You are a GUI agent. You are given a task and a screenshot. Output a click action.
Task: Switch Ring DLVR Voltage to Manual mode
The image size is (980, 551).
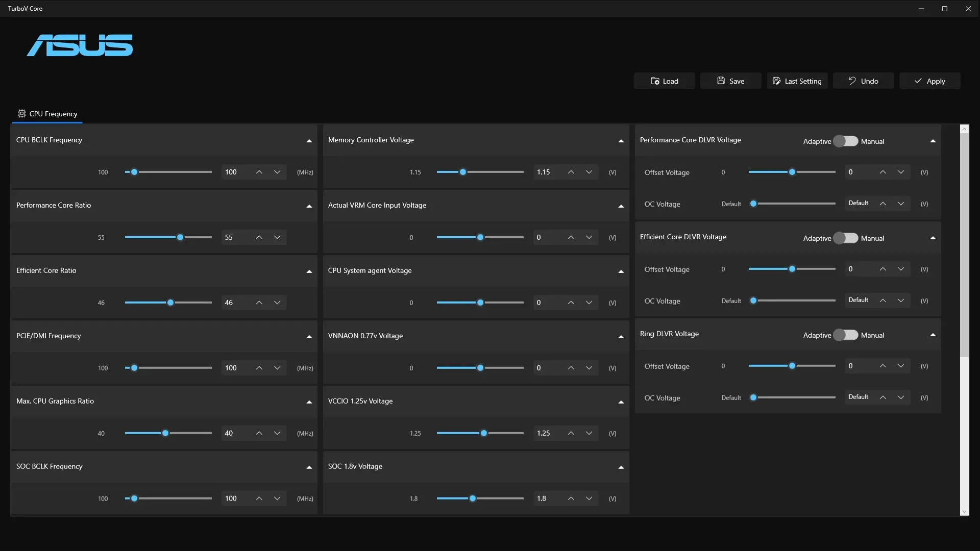coord(846,335)
